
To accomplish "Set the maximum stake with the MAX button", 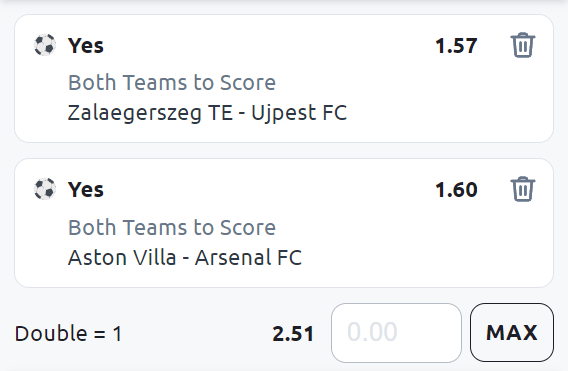I will [x=512, y=333].
